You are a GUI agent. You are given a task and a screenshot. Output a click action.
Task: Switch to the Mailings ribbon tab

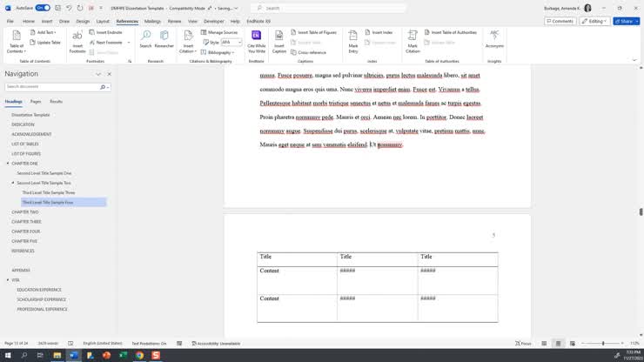152,21
